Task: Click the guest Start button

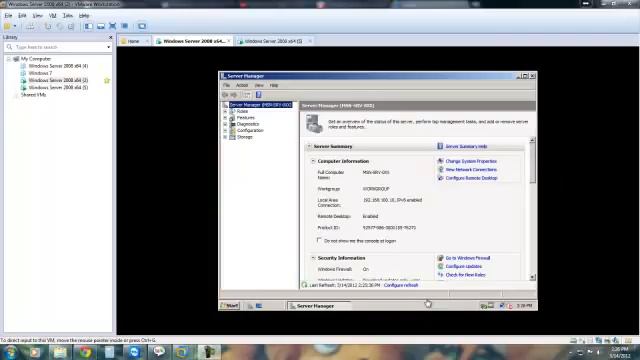Action: (230, 306)
